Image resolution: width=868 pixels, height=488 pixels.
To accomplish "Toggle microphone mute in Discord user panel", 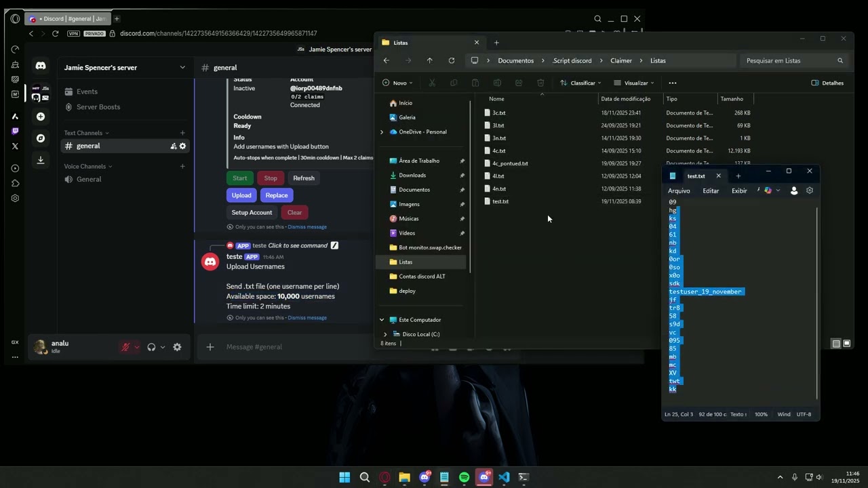I will 125,347.
